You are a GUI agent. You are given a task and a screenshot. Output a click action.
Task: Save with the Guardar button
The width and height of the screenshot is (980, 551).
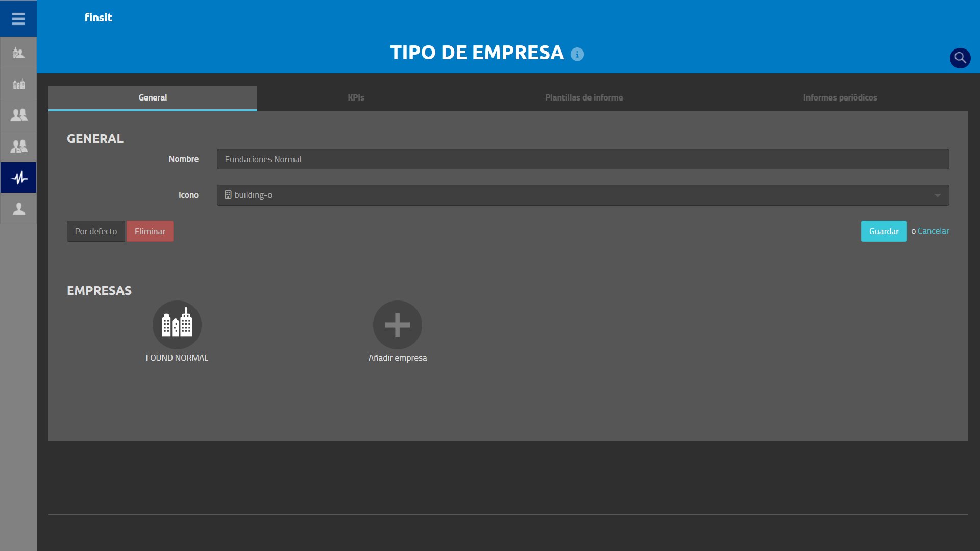point(884,231)
